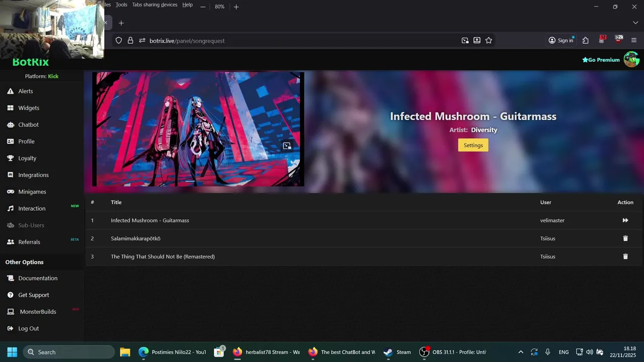
Task: Click the Log Out icon
Action: [10, 328]
